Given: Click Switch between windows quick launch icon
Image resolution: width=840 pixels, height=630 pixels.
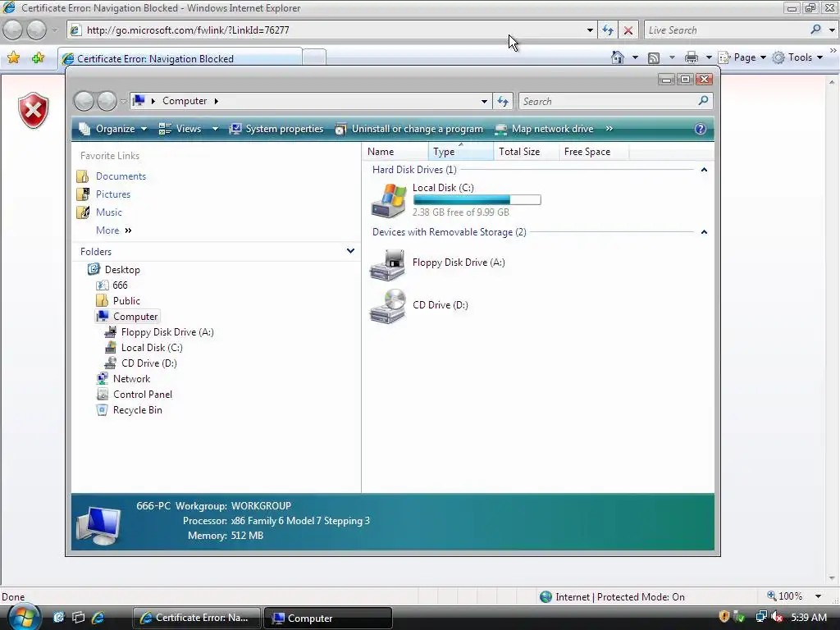Looking at the screenshot, I should (78, 617).
